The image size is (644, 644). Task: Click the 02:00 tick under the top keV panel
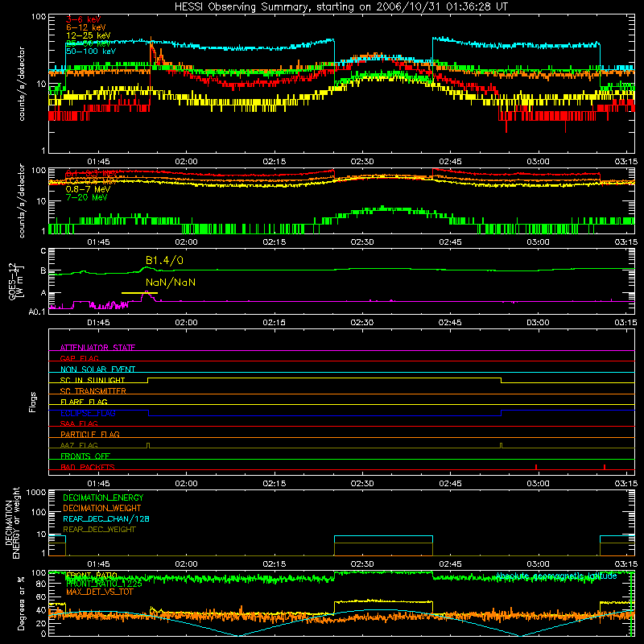pos(186,162)
